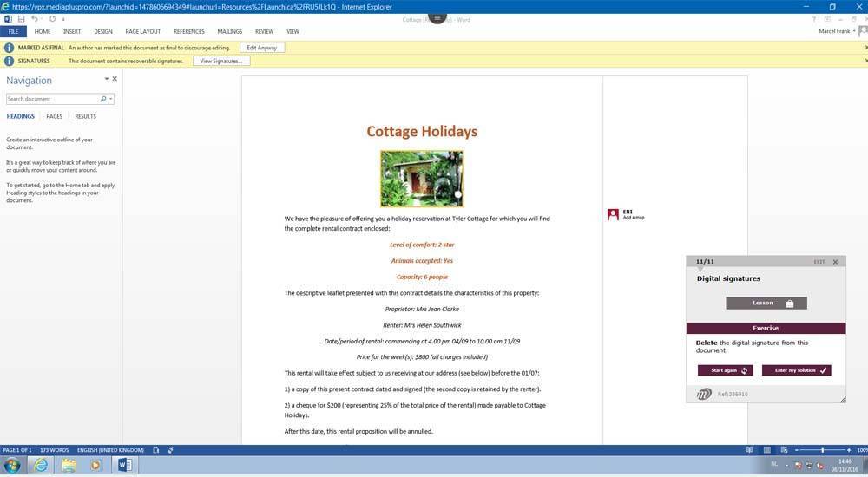This screenshot has height=477, width=868.
Task: Click the Edit Anyway button
Action: tap(262, 48)
